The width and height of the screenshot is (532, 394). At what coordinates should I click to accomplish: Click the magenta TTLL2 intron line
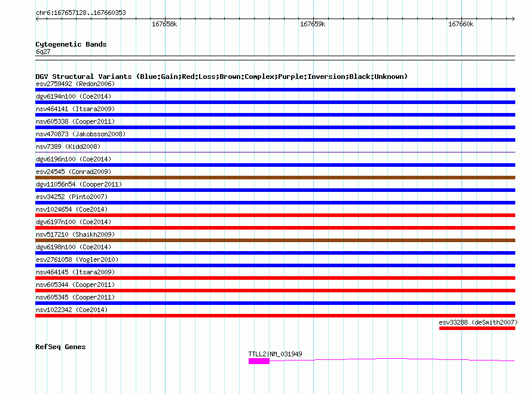[x=392, y=359]
